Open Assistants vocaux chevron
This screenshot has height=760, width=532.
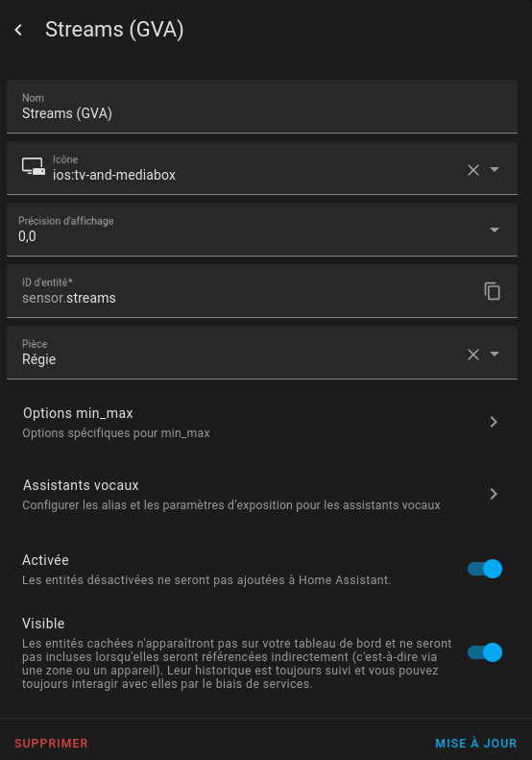[494, 494]
